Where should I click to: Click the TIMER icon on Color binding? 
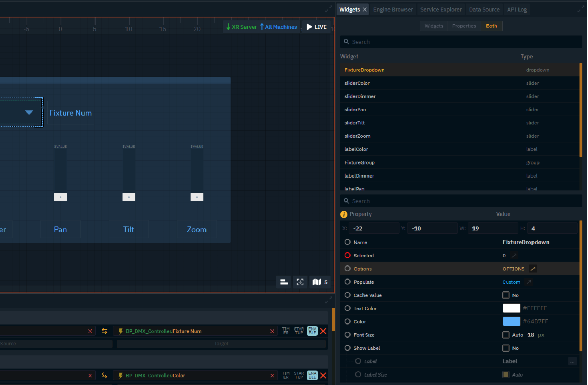(286, 375)
